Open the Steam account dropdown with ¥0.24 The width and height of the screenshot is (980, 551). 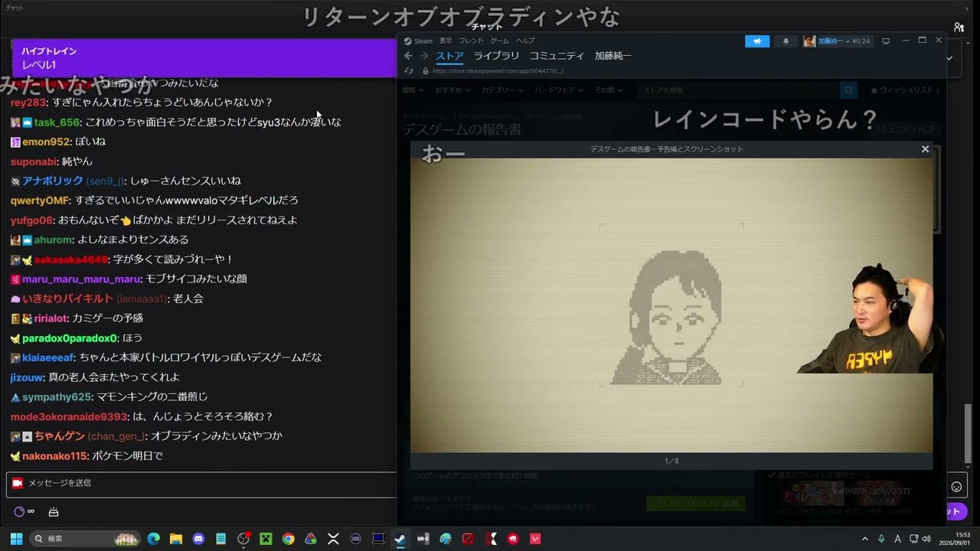837,41
